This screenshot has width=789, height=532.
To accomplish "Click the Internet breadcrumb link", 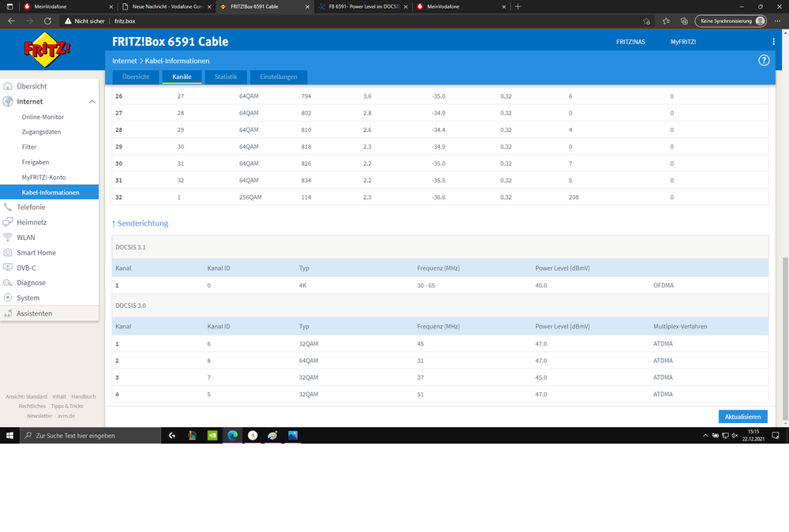I will pos(124,61).
